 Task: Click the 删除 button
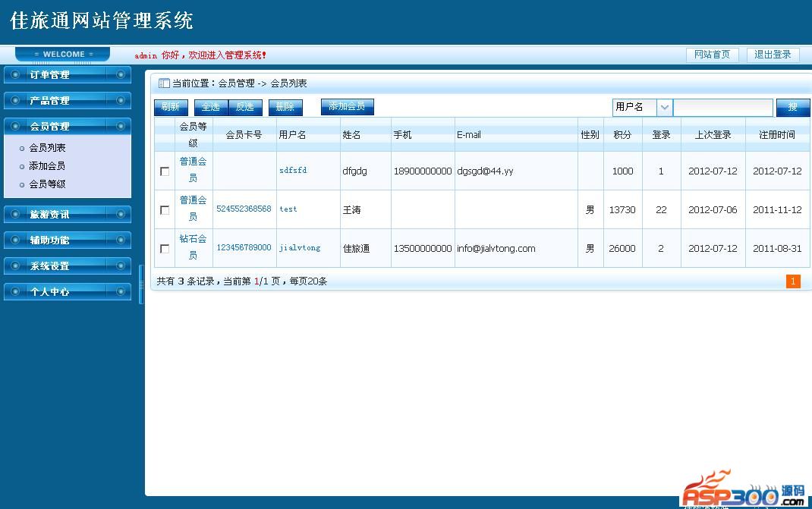(285, 107)
